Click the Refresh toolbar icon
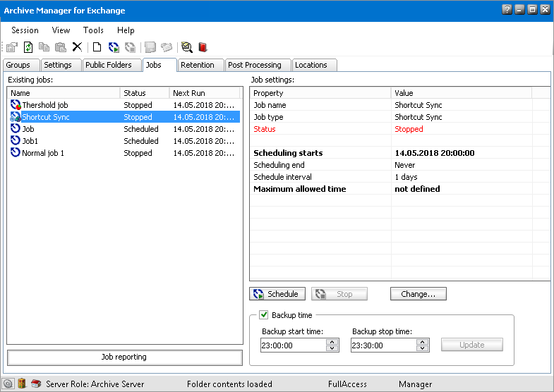The width and height of the screenshot is (554, 392). click(28, 47)
